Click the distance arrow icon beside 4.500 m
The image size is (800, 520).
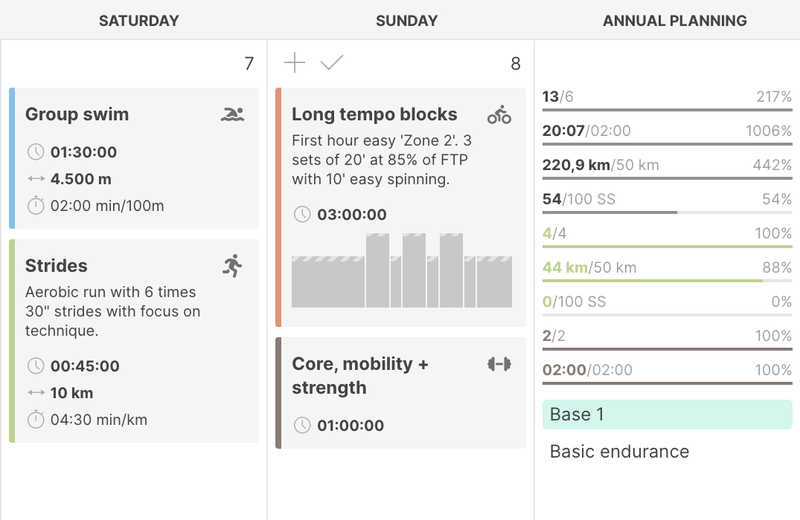click(36, 179)
